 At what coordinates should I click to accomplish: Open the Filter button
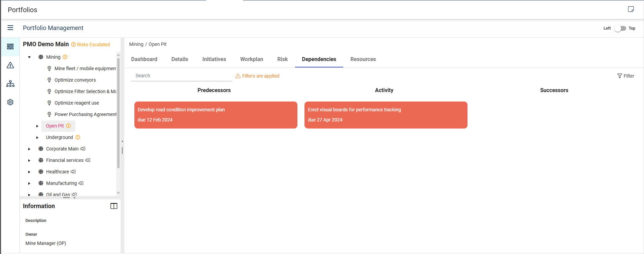pyautogui.click(x=626, y=76)
